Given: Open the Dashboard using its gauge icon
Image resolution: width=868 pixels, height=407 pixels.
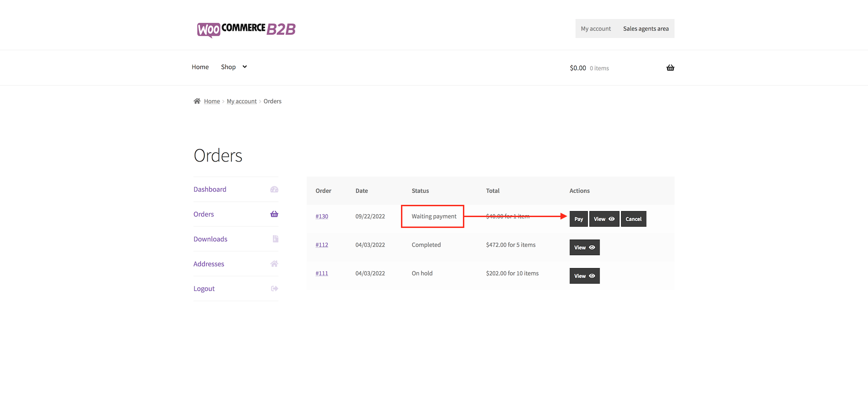Looking at the screenshot, I should (274, 189).
